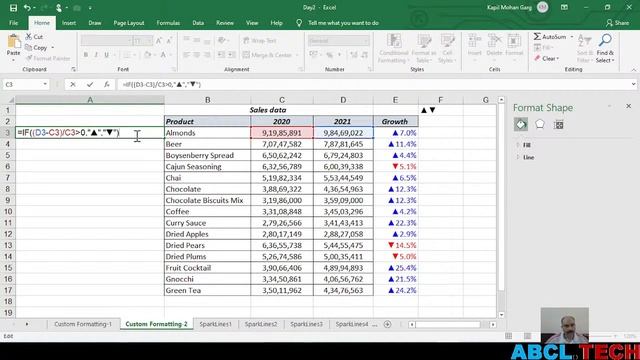Switch to SparkLines2 sheet tab

coord(261,324)
